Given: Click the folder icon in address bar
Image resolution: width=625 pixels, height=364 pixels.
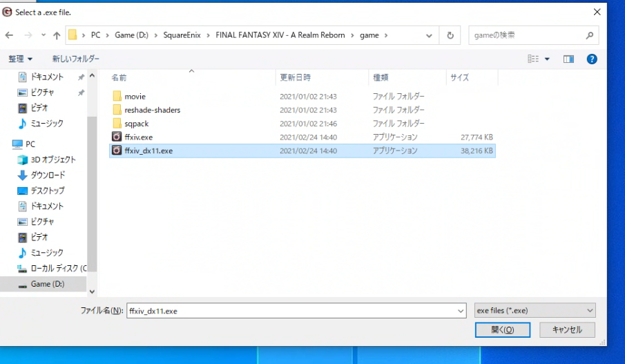Looking at the screenshot, I should 73,35.
